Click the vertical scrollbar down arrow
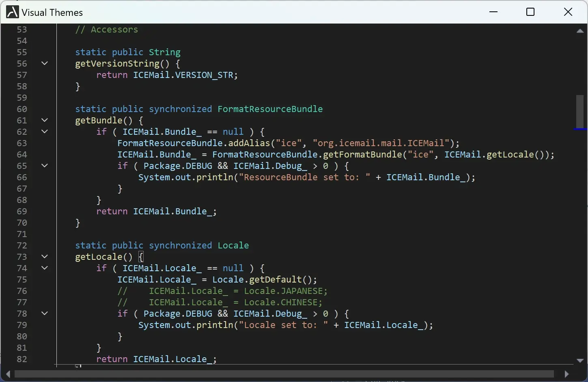Screen dimensions: 588x382 (580, 360)
